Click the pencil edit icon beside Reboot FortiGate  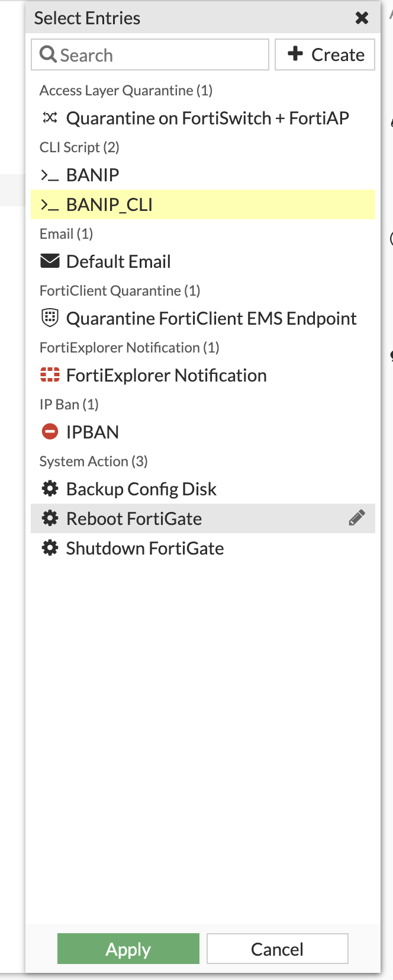pos(357,518)
